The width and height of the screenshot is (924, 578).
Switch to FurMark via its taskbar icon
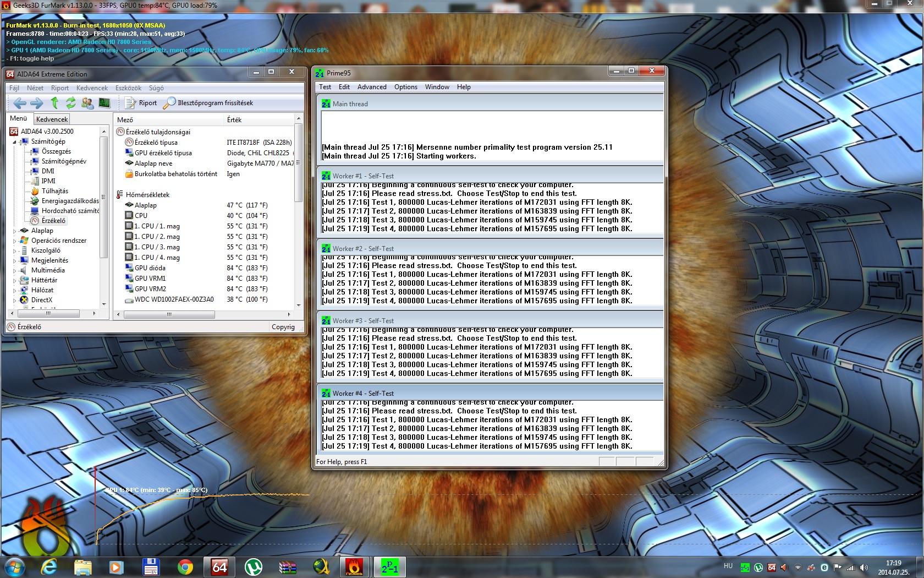coord(355,566)
